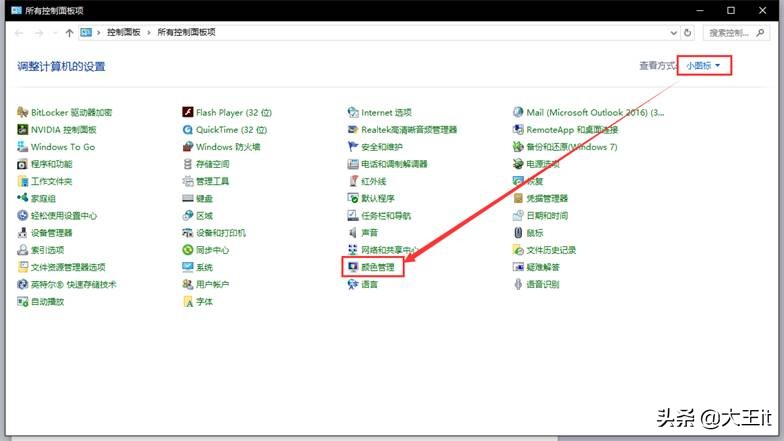
Task: Open 家庭组 icon
Action: pos(22,198)
